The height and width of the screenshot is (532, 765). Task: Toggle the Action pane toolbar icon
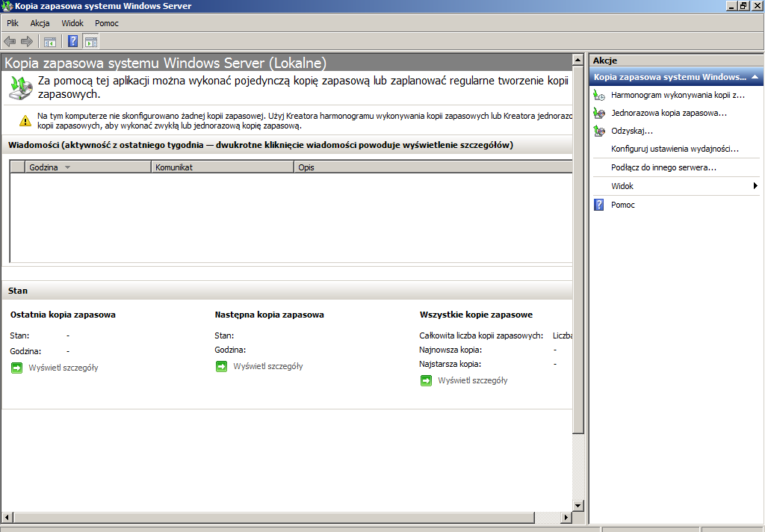pyautogui.click(x=90, y=42)
